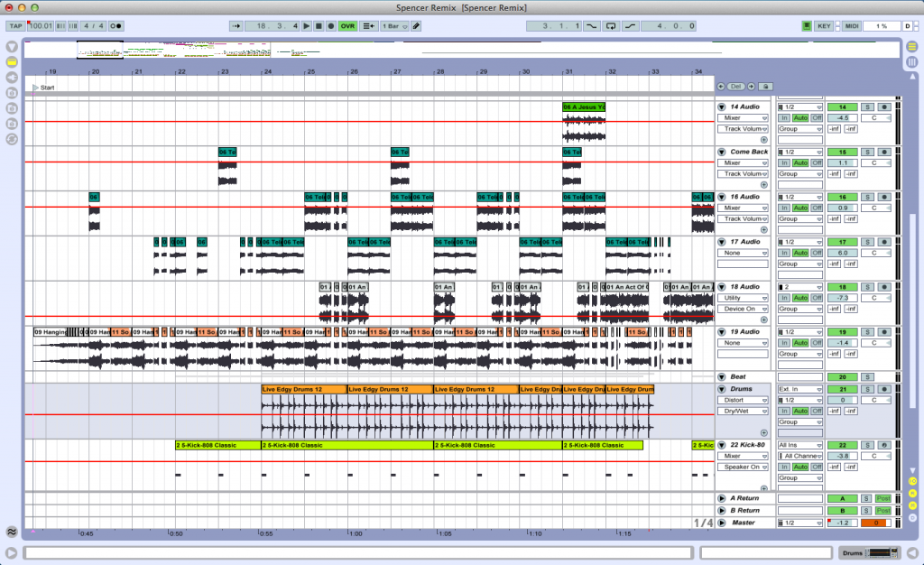Screen dimensions: 924x565
Task: Click the Punch-Out switch
Action: 630,26
